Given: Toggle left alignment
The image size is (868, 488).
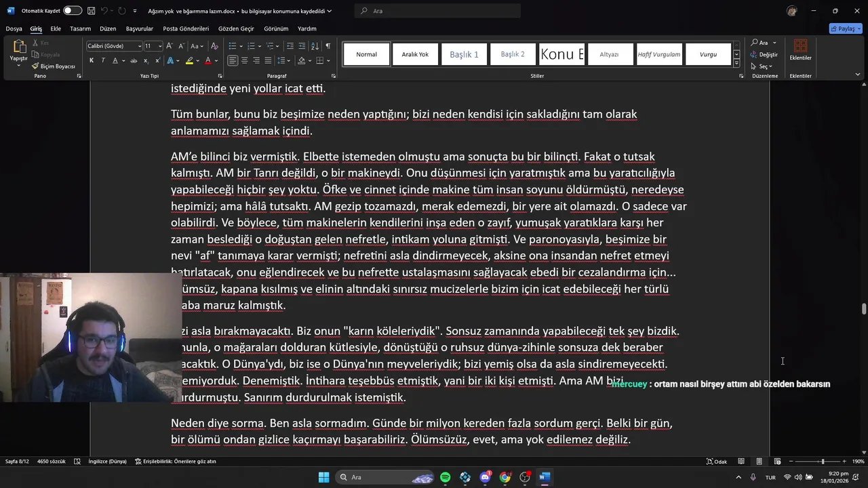Looking at the screenshot, I should tap(233, 61).
